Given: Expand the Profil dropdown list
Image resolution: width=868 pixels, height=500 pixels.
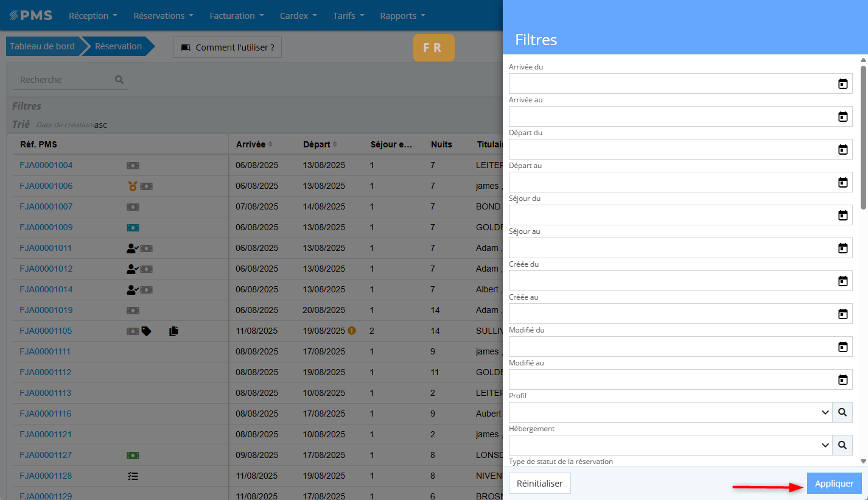Looking at the screenshot, I should [x=825, y=412].
